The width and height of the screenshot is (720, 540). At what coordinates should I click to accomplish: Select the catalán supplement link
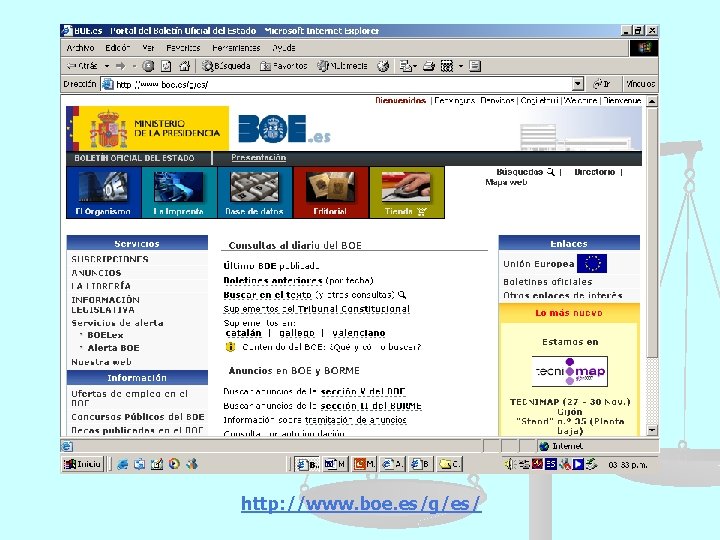tap(243, 333)
